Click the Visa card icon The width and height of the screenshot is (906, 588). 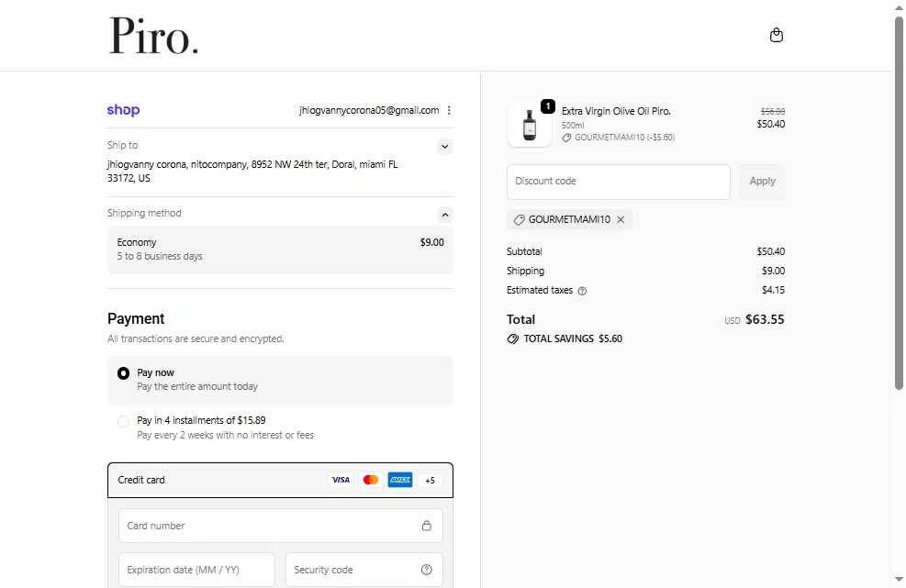[x=341, y=480]
